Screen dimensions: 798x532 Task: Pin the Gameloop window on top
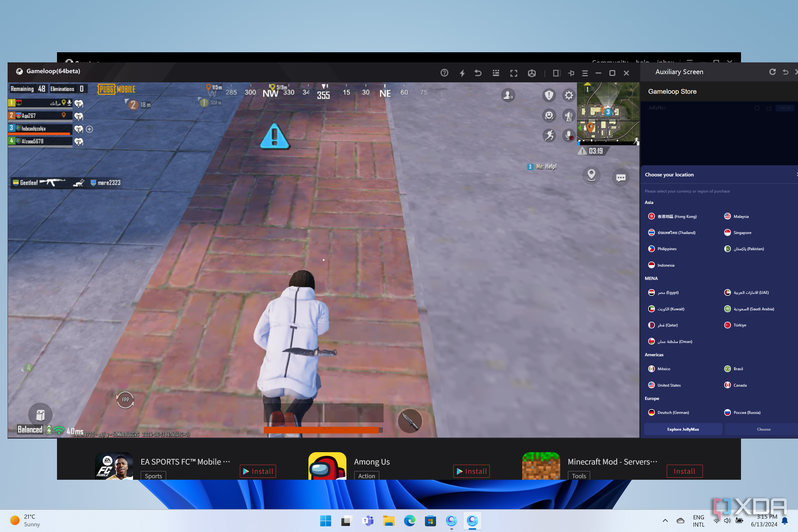click(571, 73)
